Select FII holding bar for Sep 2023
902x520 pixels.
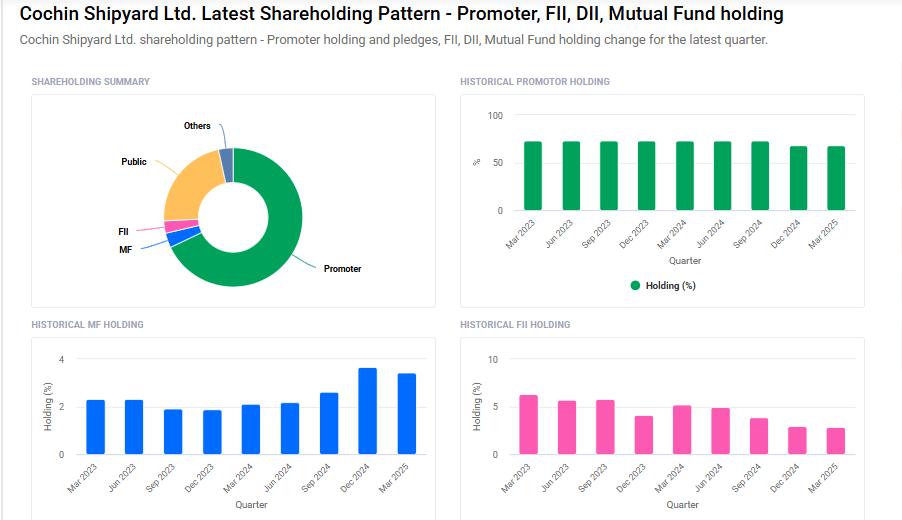pyautogui.click(x=605, y=427)
